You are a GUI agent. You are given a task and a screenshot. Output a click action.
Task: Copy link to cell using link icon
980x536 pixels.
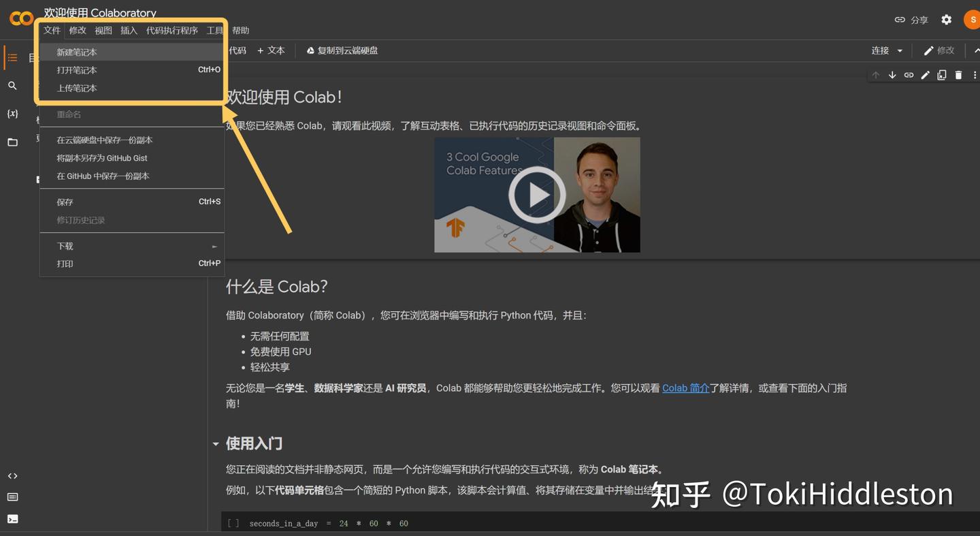click(x=909, y=75)
